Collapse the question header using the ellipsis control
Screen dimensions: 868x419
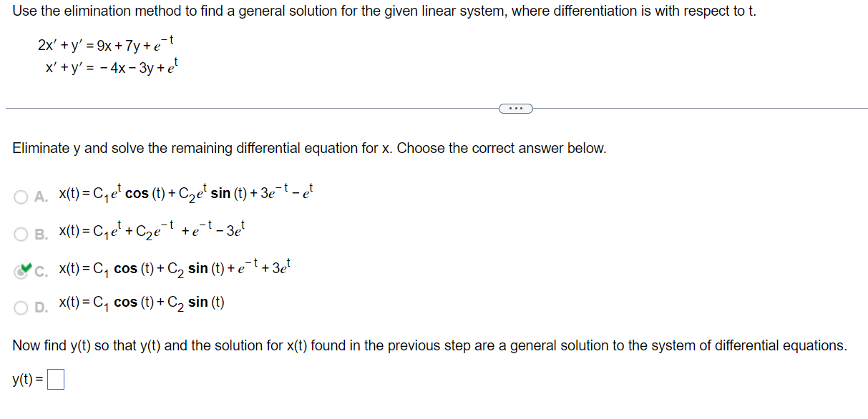(x=515, y=108)
